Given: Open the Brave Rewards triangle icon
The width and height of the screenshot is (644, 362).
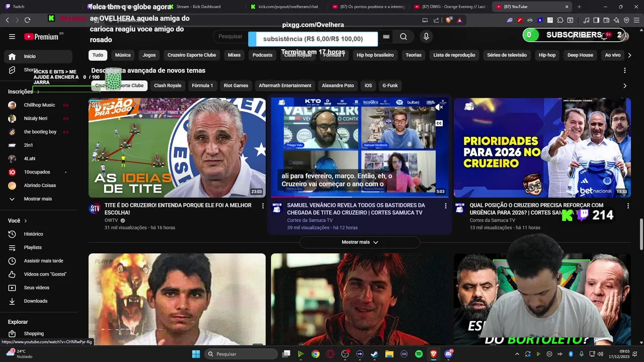Looking at the screenshot, I should coord(460,20).
